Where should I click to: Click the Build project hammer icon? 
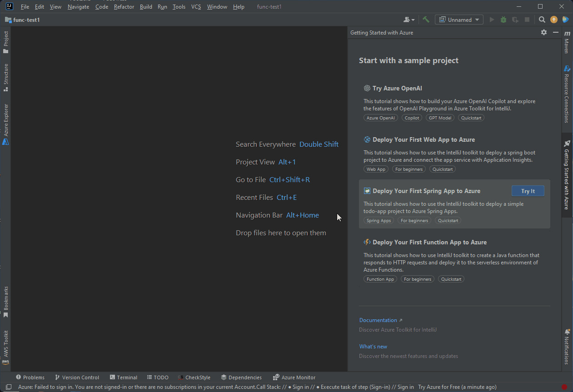point(426,20)
